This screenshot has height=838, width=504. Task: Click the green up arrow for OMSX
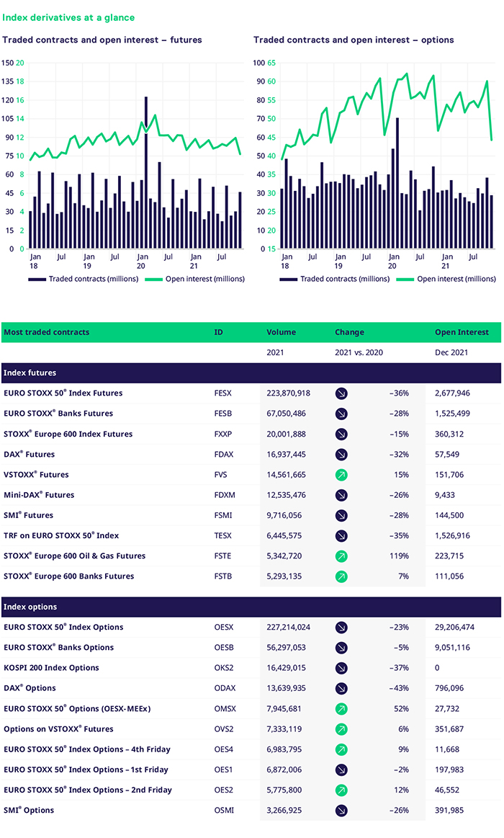[341, 709]
